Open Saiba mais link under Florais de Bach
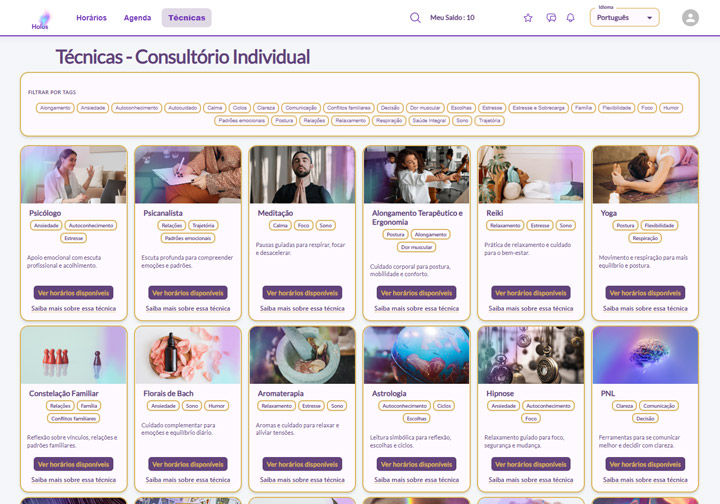720x504 pixels. [x=188, y=480]
